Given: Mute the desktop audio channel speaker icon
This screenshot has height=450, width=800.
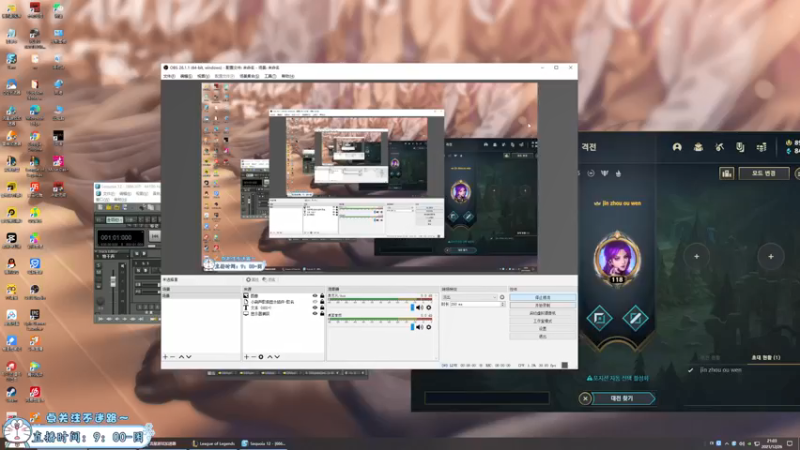Looking at the screenshot, I should pos(419,327).
